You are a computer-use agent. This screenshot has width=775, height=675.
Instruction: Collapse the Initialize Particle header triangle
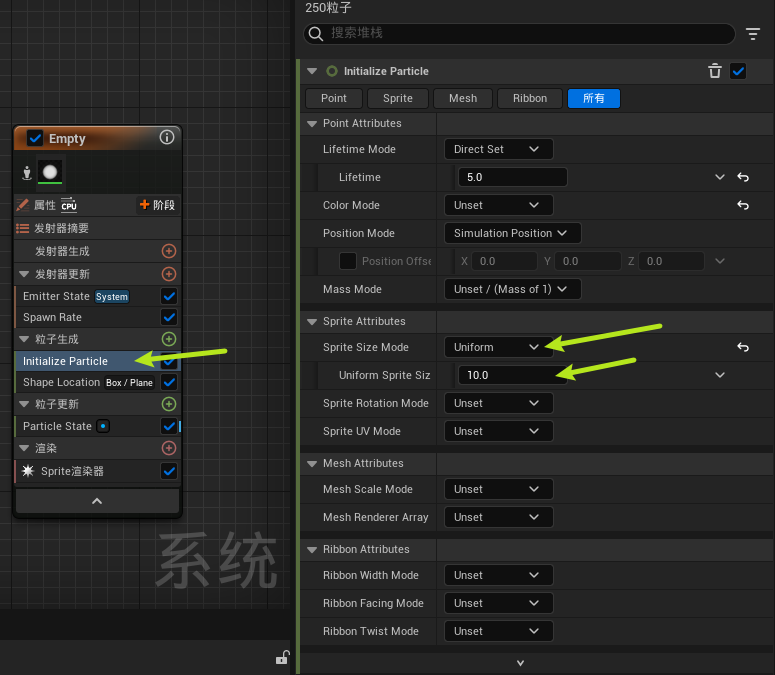(x=312, y=71)
